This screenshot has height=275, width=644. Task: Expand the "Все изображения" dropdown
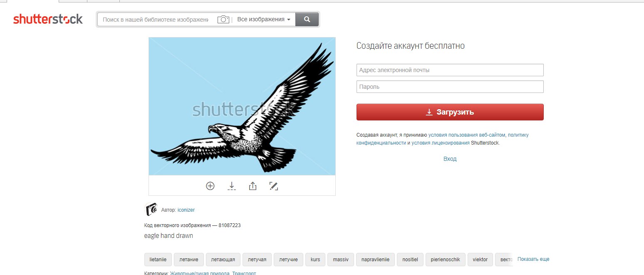click(264, 19)
